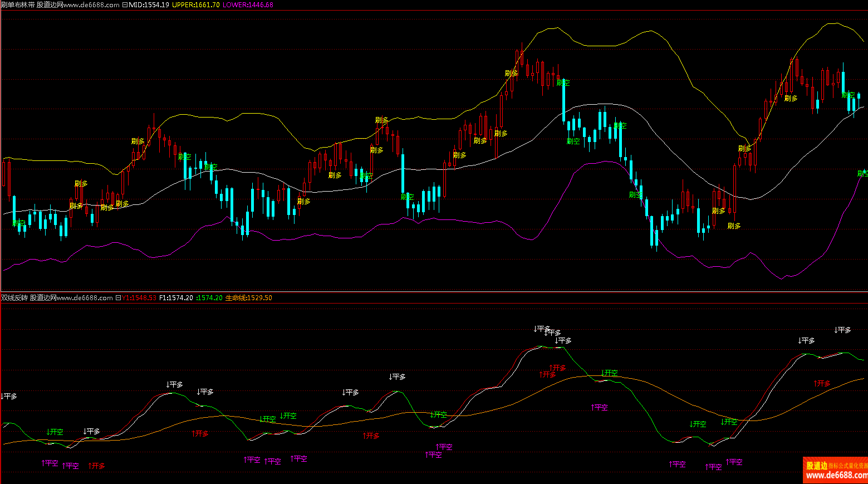Click the red Y1:1548.53 readout
This screenshot has height=484, width=868.
coord(139,298)
